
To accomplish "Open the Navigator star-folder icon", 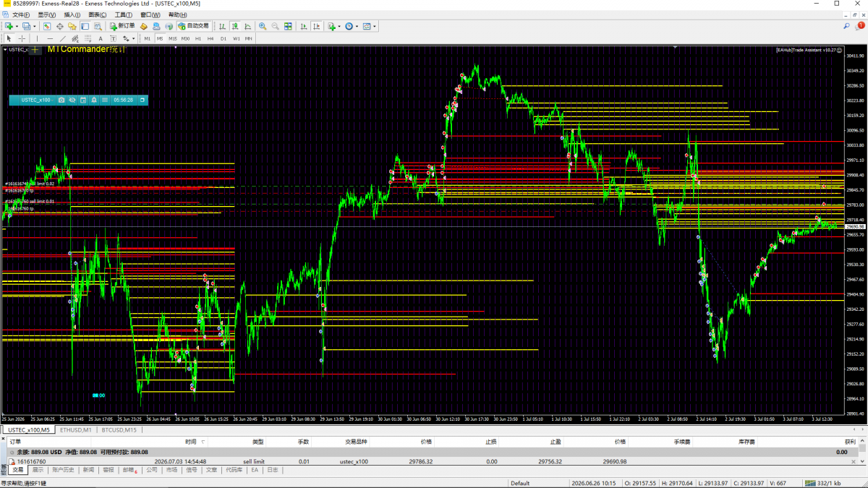I will click(x=72, y=26).
